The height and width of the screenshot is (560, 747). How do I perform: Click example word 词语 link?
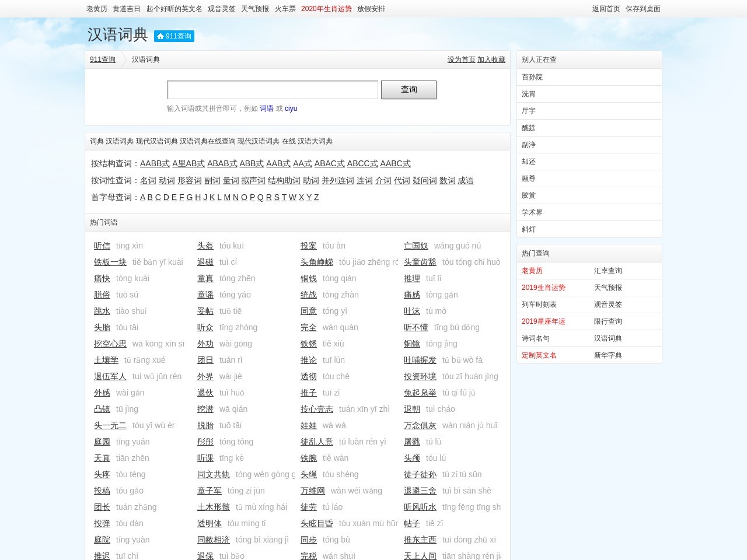(267, 108)
